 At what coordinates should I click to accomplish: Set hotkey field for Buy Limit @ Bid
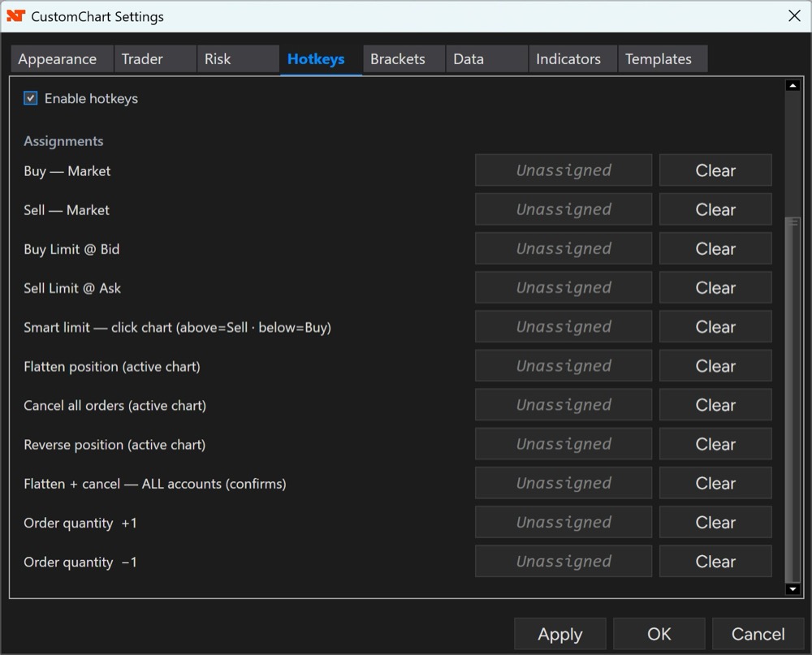tap(564, 248)
